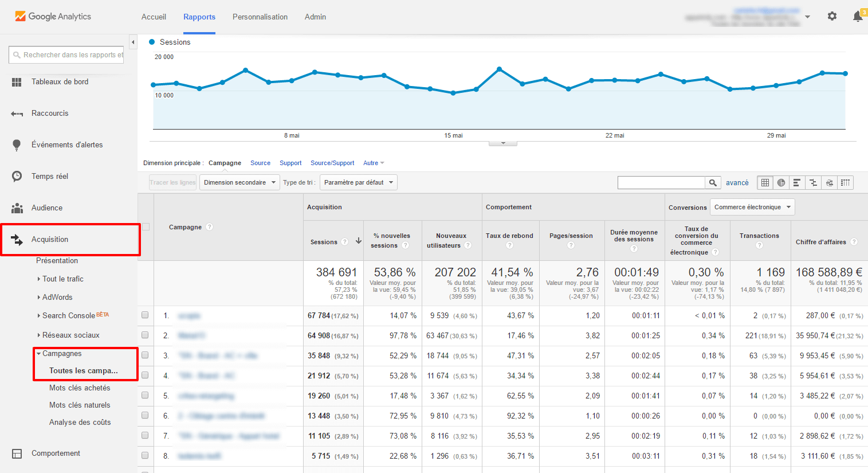This screenshot has width=868, height=473.
Task: Open the Dimension secondaire dropdown
Action: (x=239, y=183)
